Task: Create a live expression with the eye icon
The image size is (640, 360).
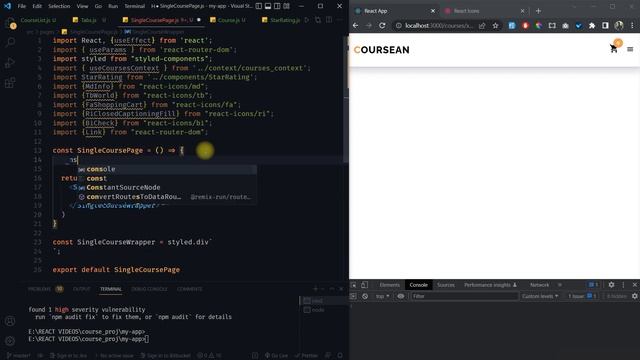Action: pos(401,296)
